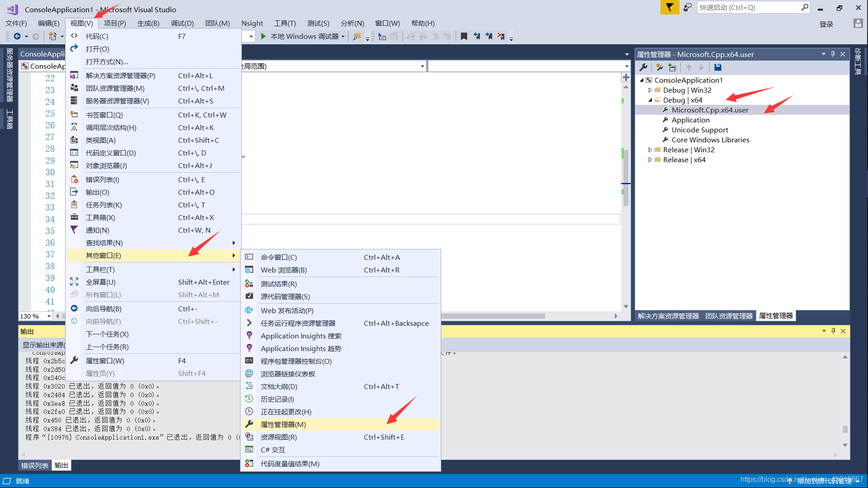Screen dimensions: 868x488
Task: Open the Build menu
Action: pyautogui.click(x=148, y=23)
